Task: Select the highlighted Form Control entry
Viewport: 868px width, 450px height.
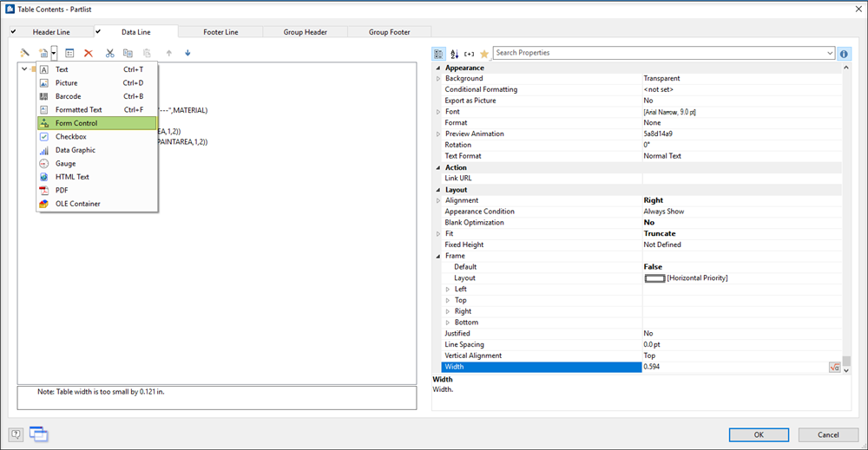Action: 97,123
